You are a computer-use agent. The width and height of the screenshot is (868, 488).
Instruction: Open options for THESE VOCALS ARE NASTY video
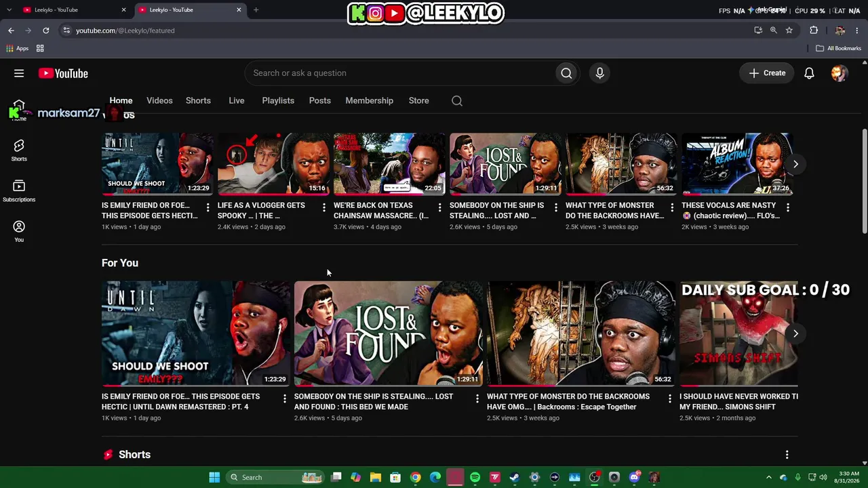[x=787, y=207]
